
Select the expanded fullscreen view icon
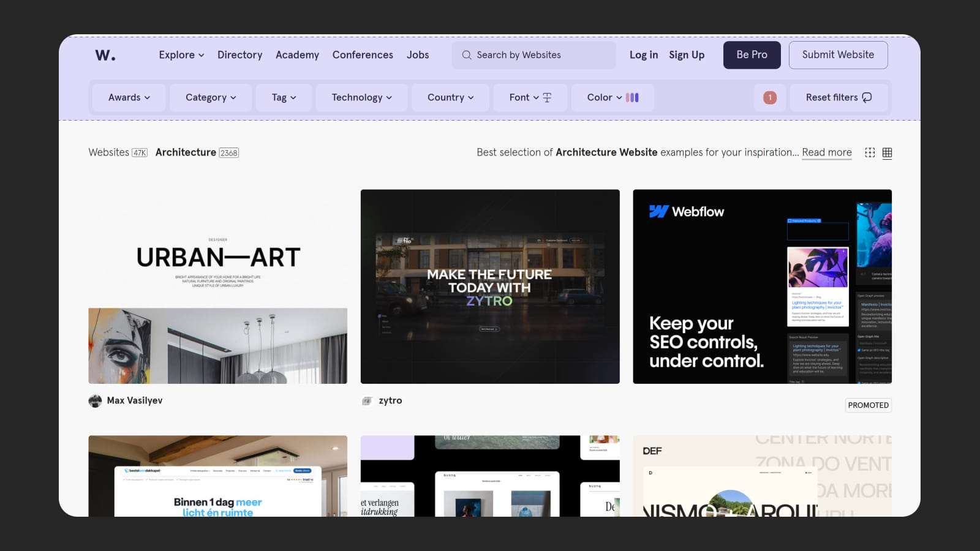coord(870,152)
